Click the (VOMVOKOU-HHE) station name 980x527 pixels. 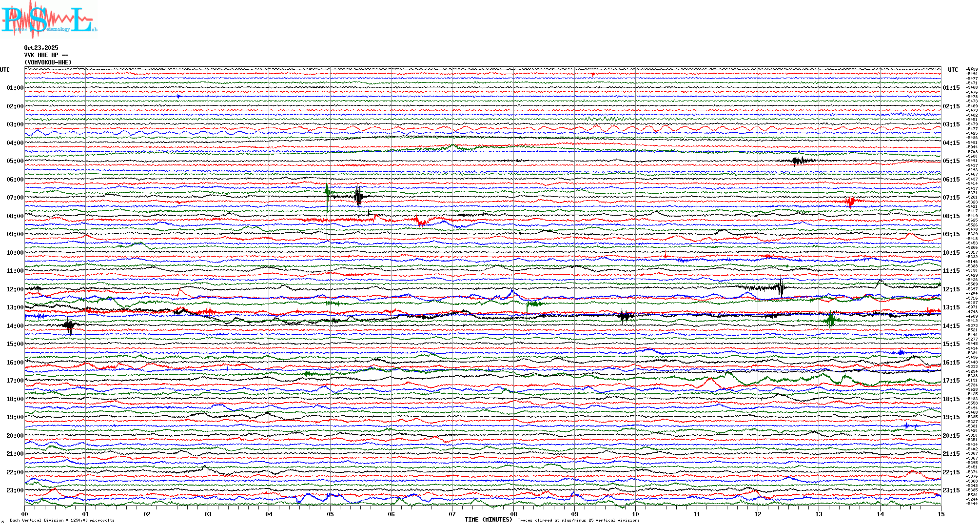48,62
